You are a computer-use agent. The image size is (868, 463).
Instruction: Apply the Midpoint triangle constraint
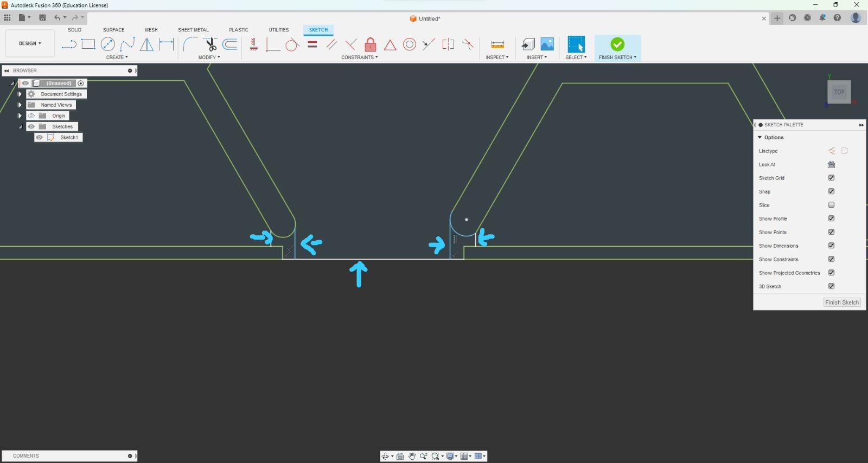390,44
